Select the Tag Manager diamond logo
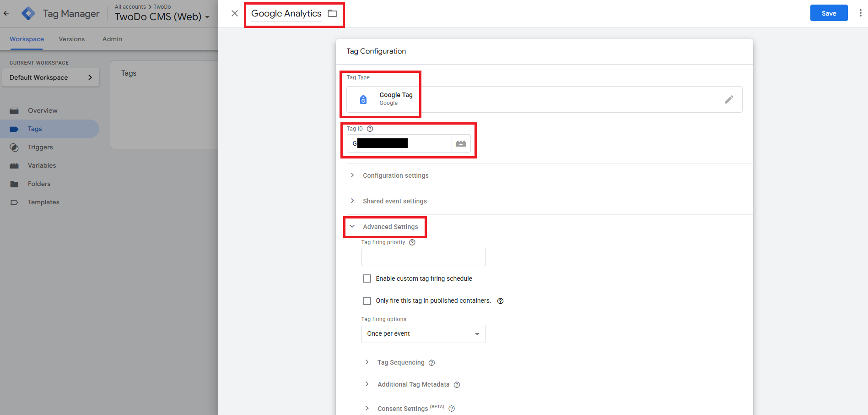Image resolution: width=868 pixels, height=415 pixels. 28,13
